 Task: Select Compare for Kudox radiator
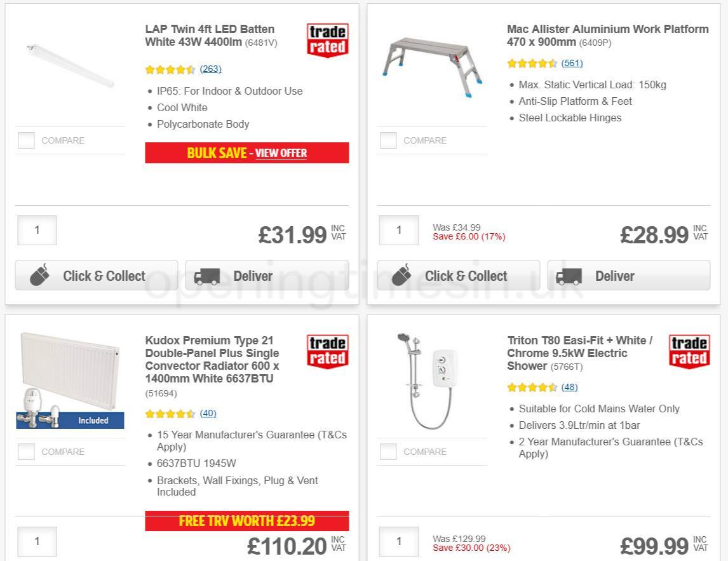(x=26, y=451)
